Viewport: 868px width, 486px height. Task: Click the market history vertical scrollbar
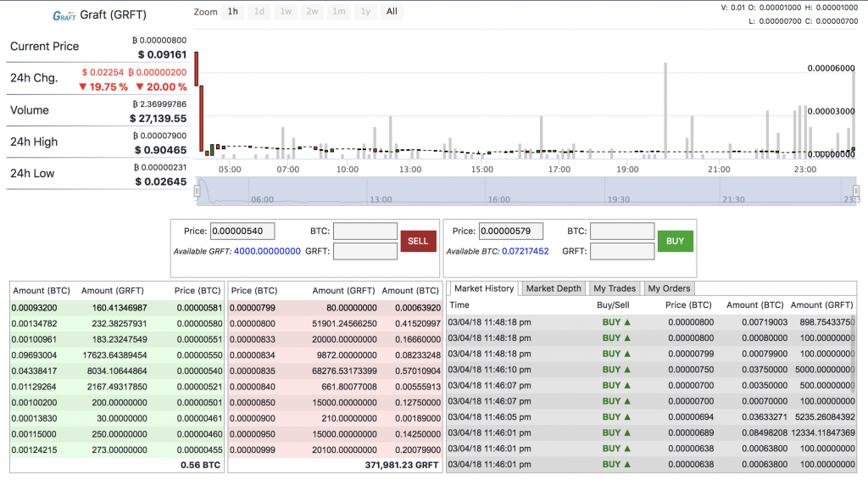pyautogui.click(x=854, y=355)
